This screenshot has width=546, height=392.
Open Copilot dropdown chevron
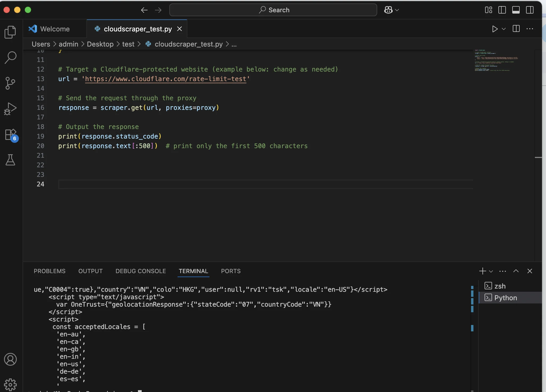click(x=397, y=10)
